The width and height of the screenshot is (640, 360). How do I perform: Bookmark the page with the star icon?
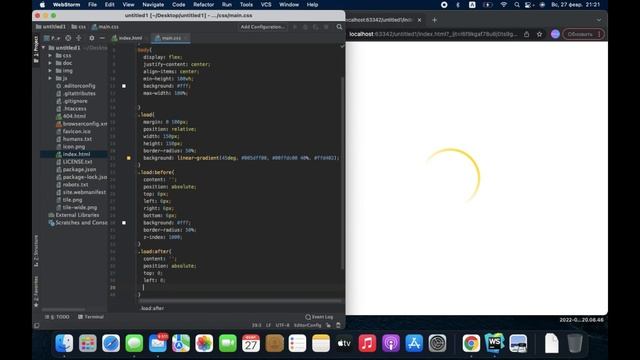coord(539,34)
